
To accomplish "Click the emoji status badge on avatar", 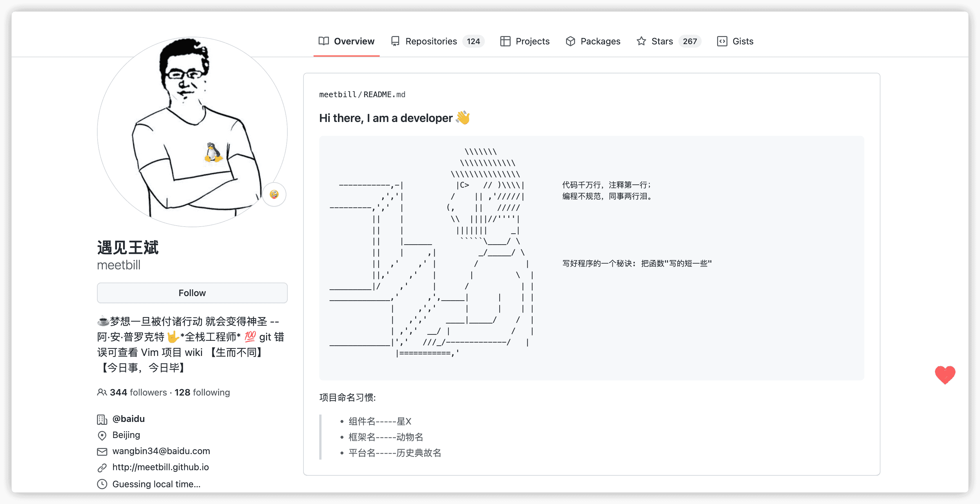I will click(274, 195).
